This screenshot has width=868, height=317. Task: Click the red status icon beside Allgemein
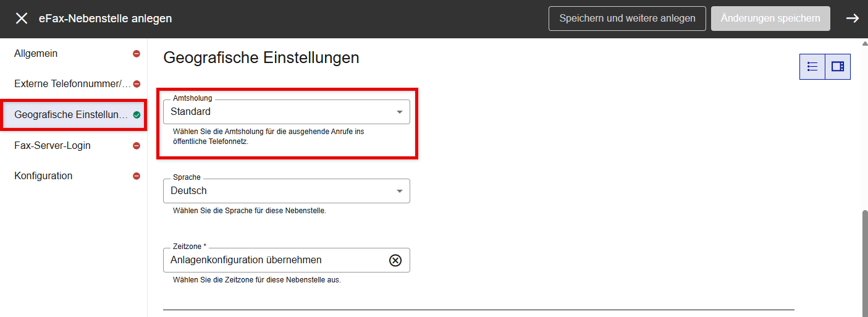click(137, 54)
